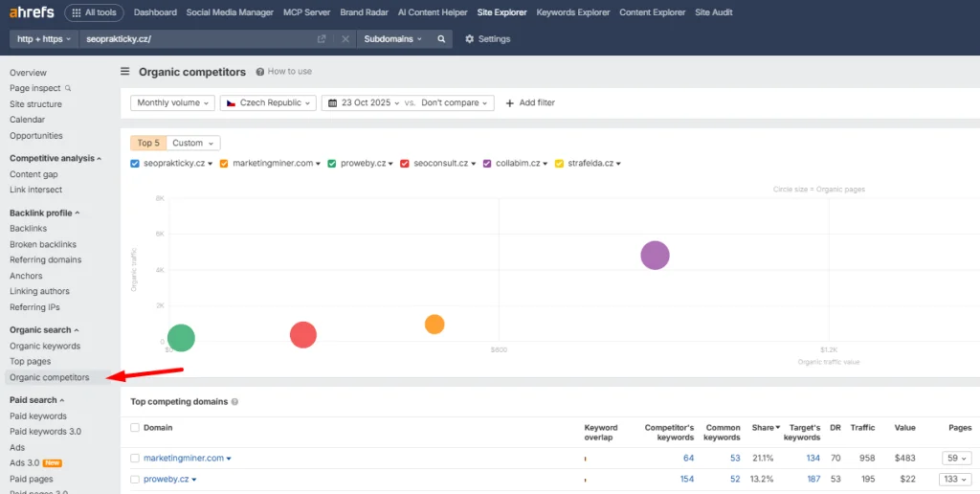The image size is (980, 494).
Task: Toggle strafelda.cz legend checkbox
Action: point(559,164)
